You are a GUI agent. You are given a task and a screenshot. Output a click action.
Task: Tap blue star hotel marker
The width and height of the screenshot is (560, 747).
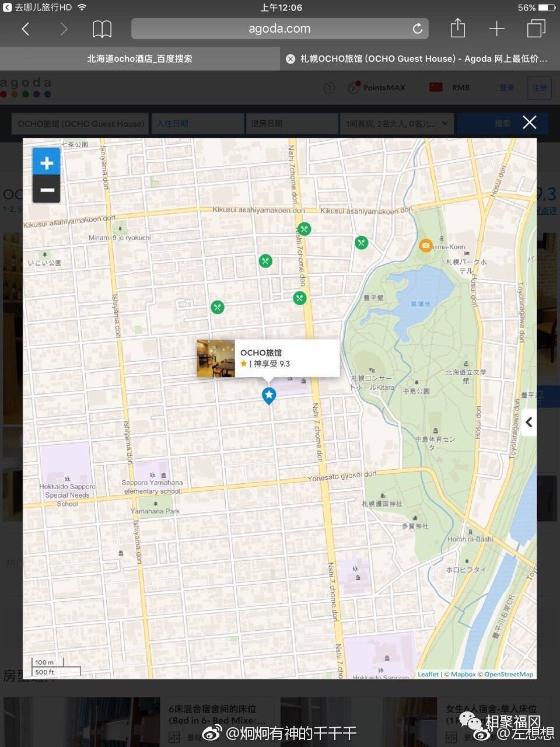[268, 395]
